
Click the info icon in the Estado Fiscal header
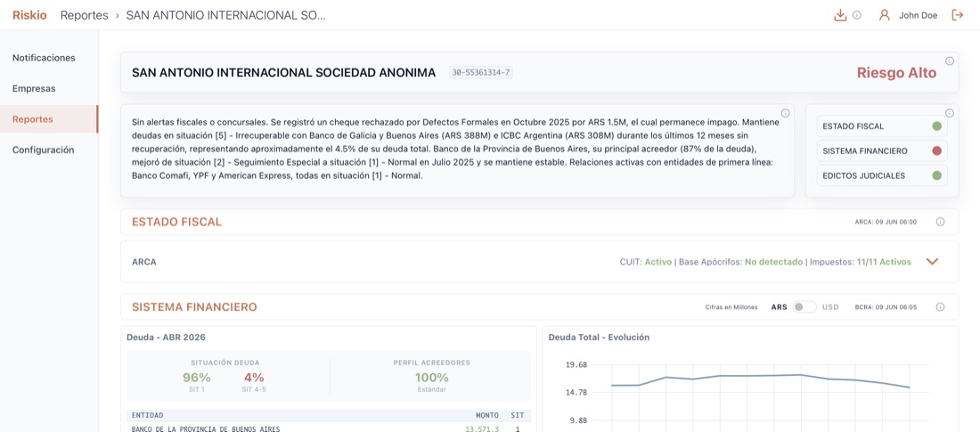pos(940,222)
